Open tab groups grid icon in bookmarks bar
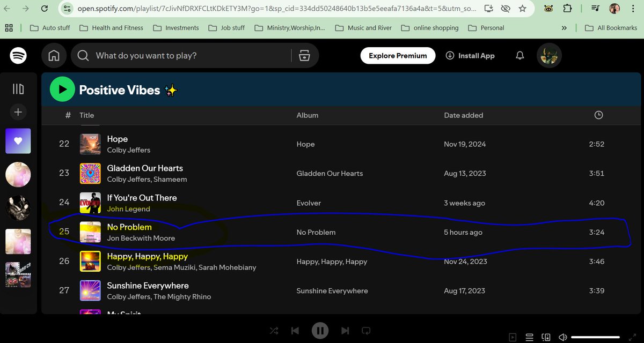The image size is (644, 343). coord(10,28)
